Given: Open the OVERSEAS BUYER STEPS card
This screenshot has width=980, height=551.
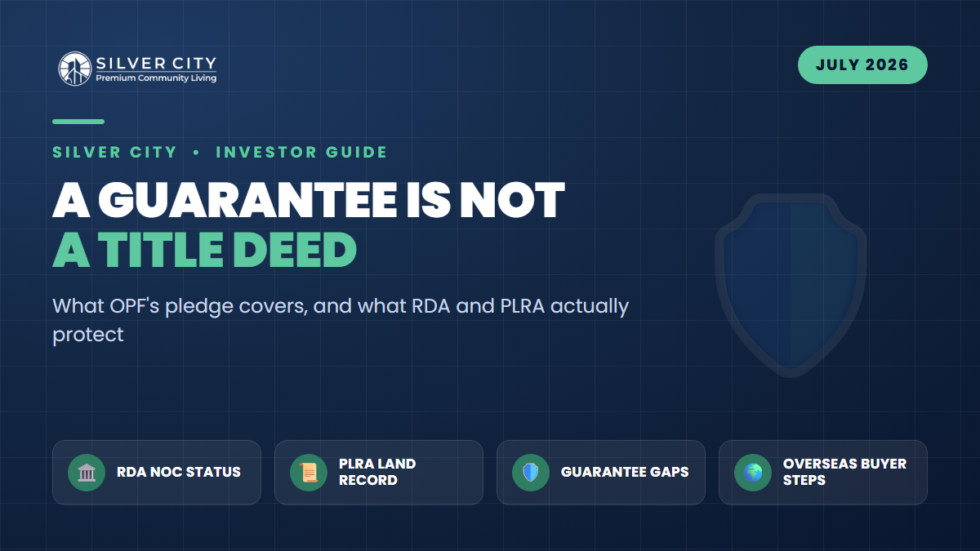Looking at the screenshot, I should 823,473.
